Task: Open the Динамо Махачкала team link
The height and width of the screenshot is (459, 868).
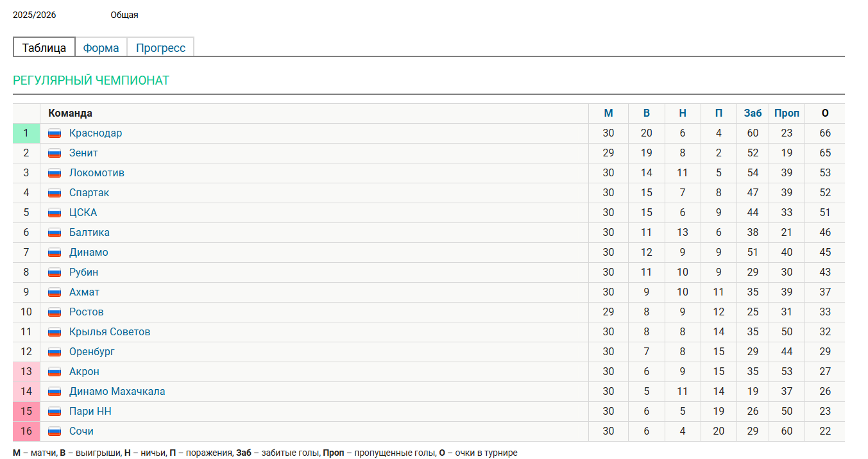Action: pos(117,392)
